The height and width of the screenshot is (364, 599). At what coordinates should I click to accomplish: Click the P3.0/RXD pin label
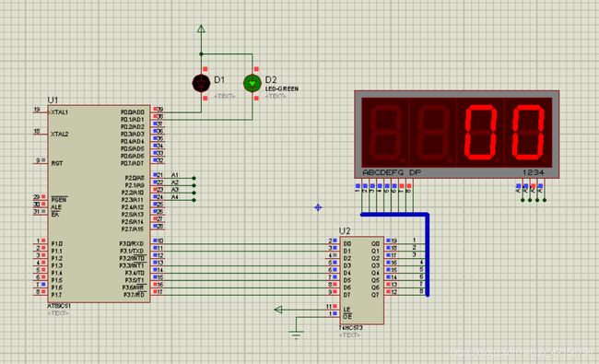[x=132, y=243]
